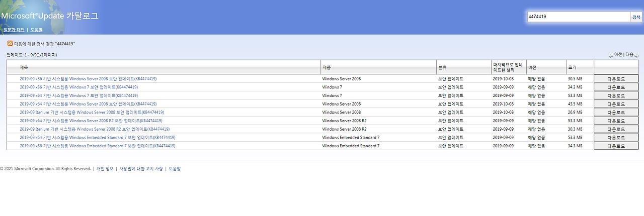Sort by 마지막으로 업데이트한 날짜 column header
Viewport: 644px width, 216px height.
coord(508,67)
